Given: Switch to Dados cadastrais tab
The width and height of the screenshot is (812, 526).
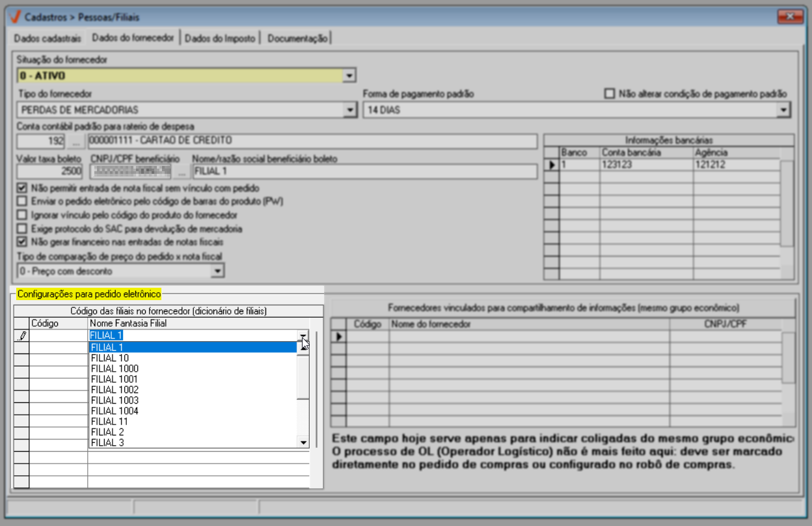Looking at the screenshot, I should coord(47,38).
